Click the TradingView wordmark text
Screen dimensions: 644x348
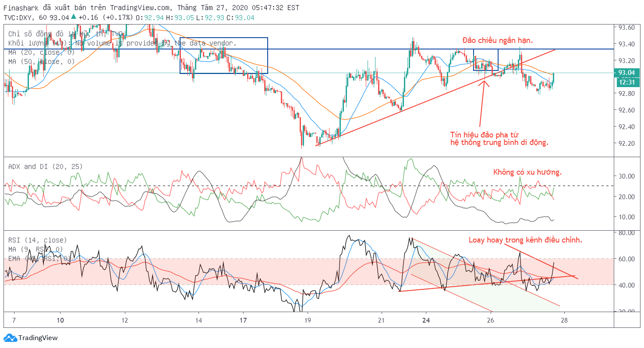(x=38, y=338)
